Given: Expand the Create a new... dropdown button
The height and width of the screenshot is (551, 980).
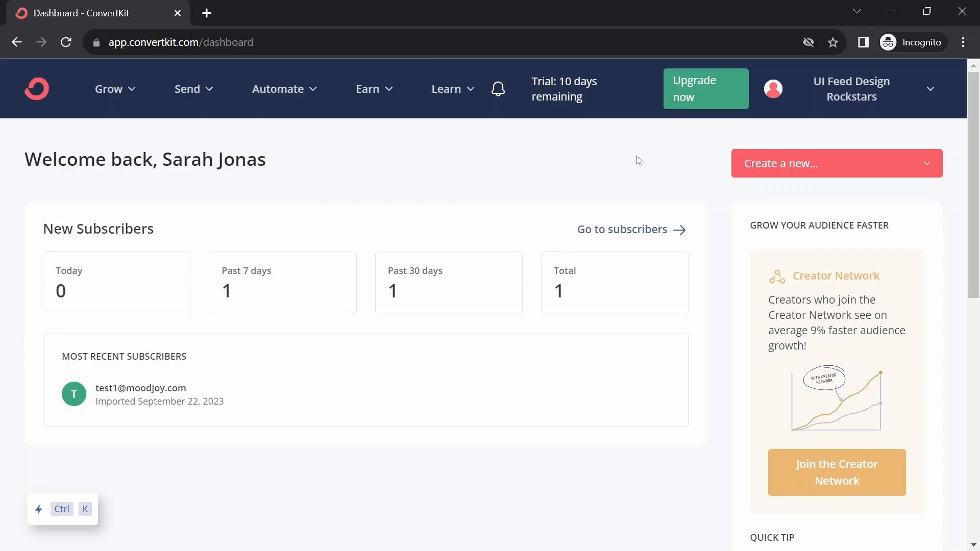Looking at the screenshot, I should (x=927, y=163).
